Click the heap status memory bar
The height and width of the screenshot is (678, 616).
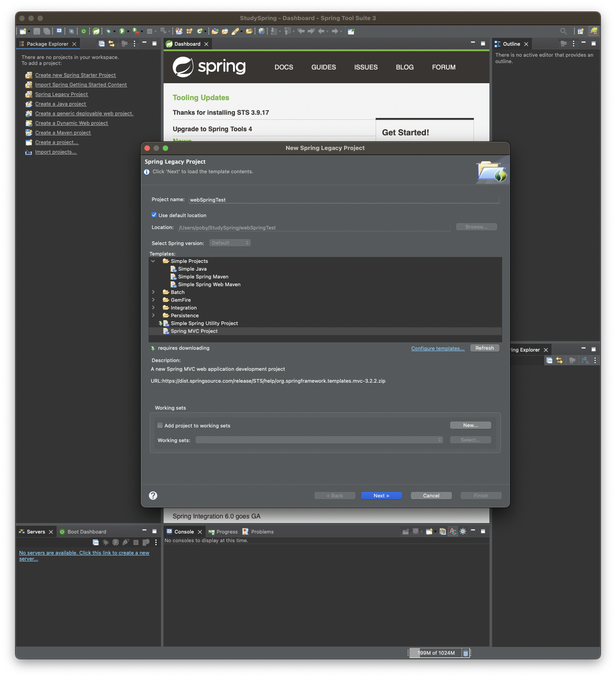[x=435, y=653]
